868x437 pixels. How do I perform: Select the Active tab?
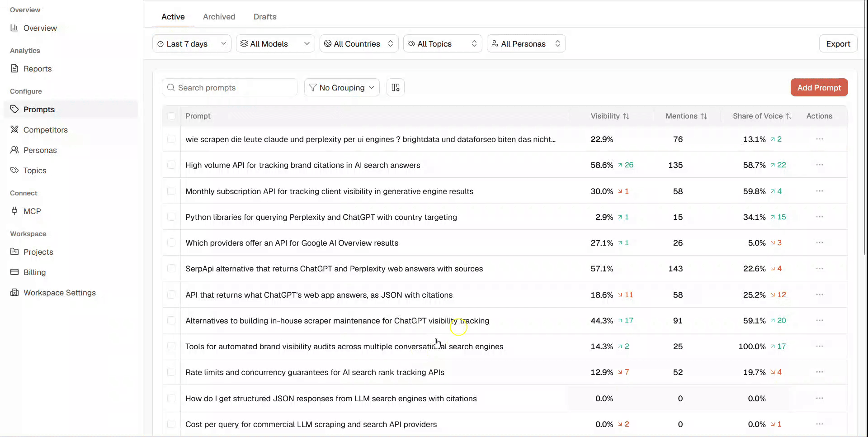(x=173, y=17)
